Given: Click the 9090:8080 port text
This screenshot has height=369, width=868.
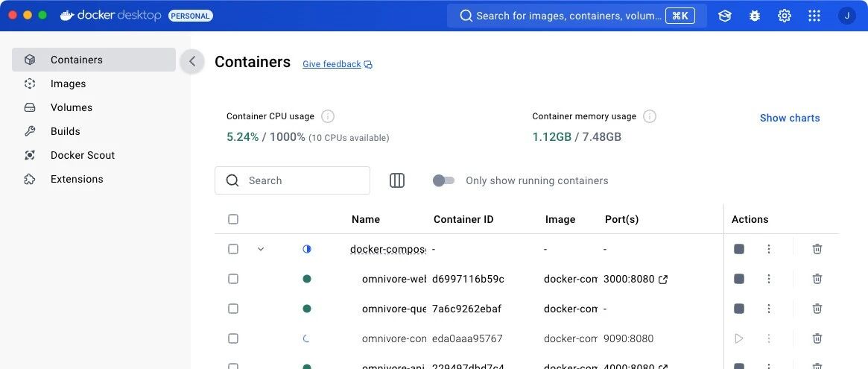Looking at the screenshot, I should pos(629,338).
